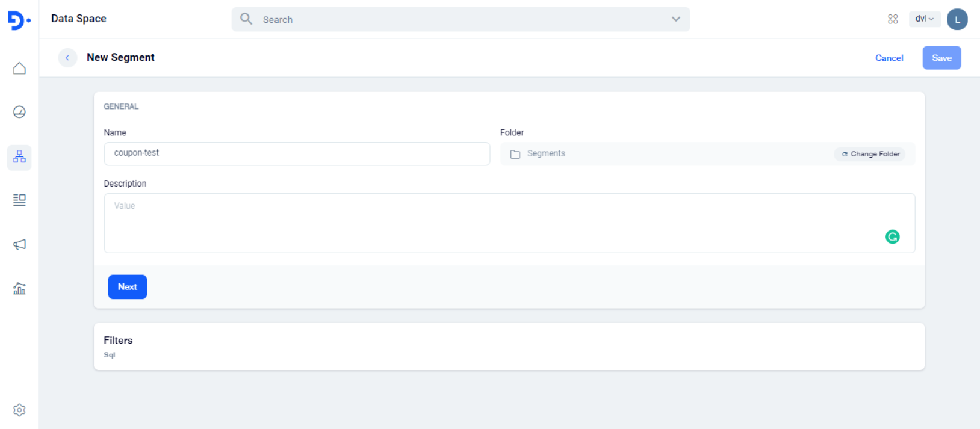Open the analytics chart icon in sidebar

19,289
